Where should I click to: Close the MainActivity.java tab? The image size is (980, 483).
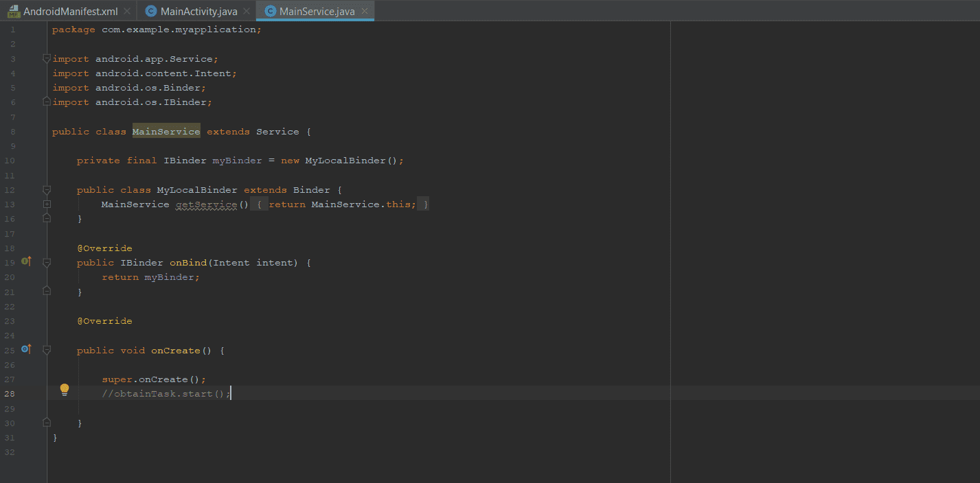pos(246,12)
